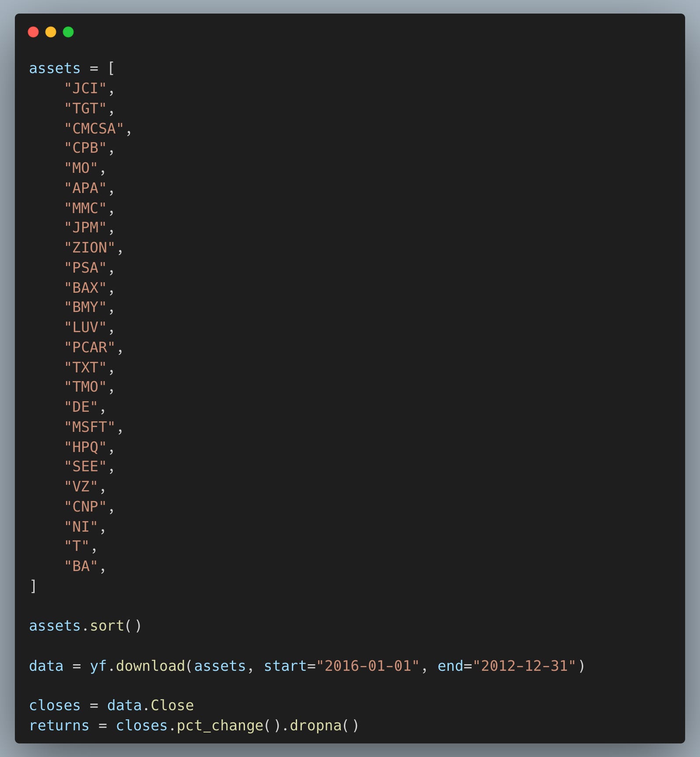Select the "T" ticker string

77,546
